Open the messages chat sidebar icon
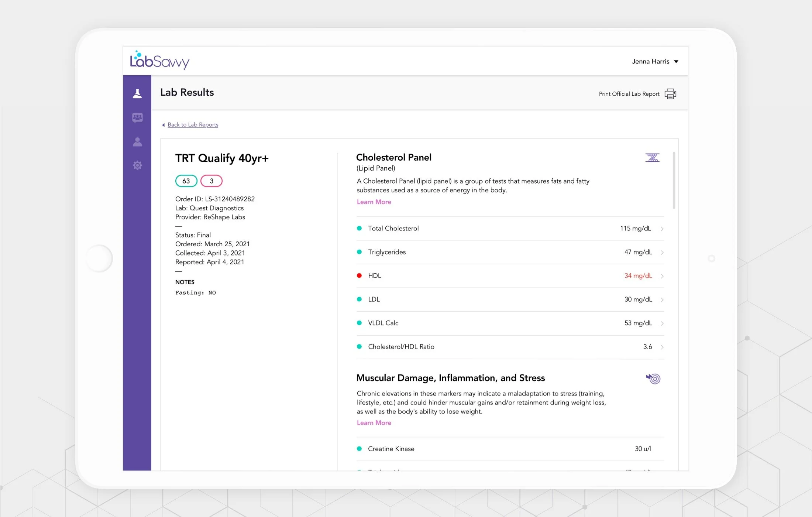 pos(137,117)
